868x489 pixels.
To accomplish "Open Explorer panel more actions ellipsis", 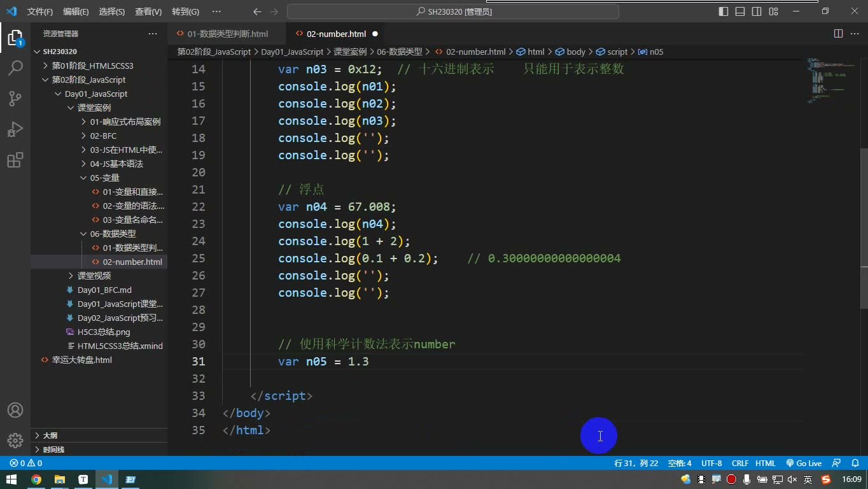I will pyautogui.click(x=153, y=34).
